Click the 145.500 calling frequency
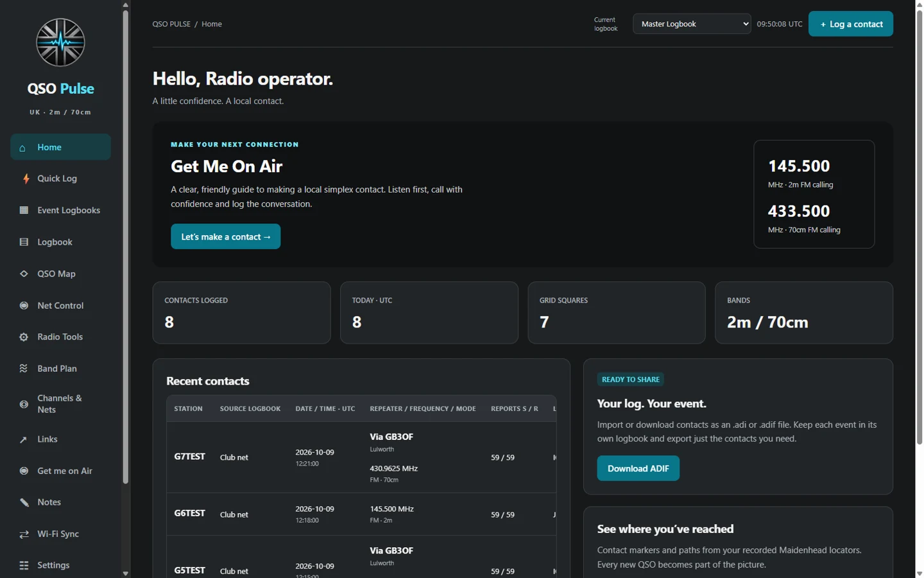The height and width of the screenshot is (578, 924). coord(799,166)
